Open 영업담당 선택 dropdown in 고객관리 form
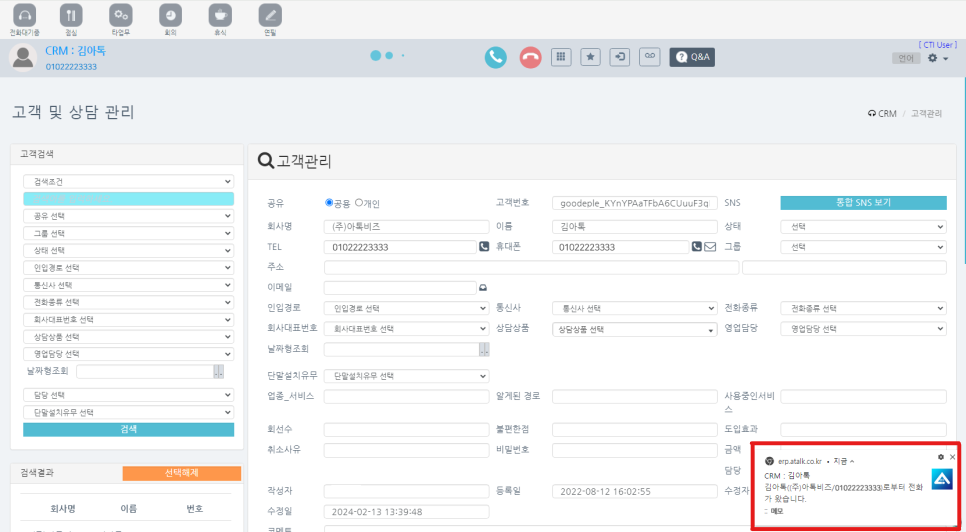 (x=863, y=329)
